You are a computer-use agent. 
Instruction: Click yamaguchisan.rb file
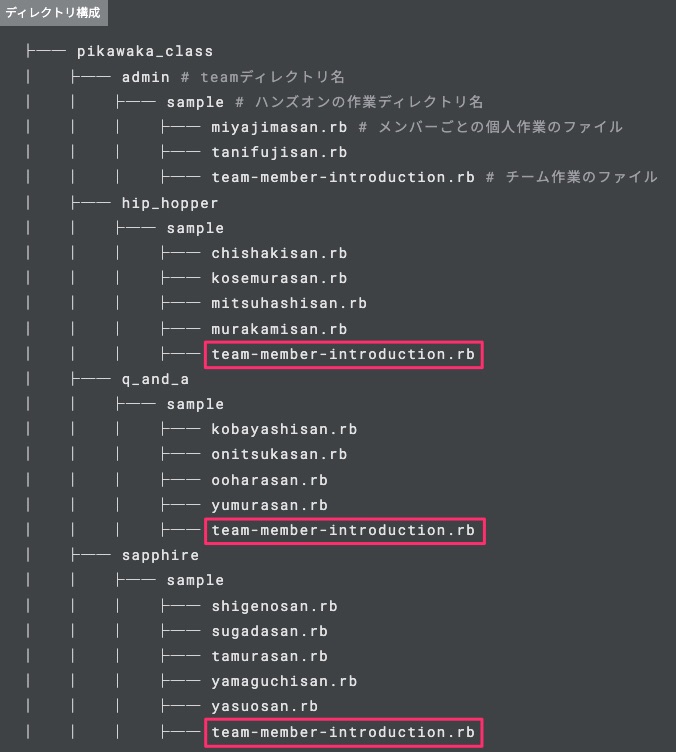tap(284, 681)
